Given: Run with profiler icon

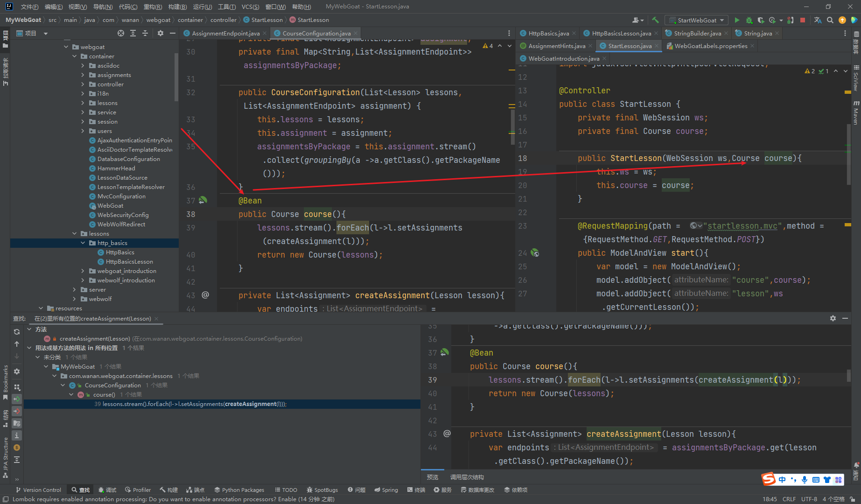Looking at the screenshot, I should click(x=773, y=20).
